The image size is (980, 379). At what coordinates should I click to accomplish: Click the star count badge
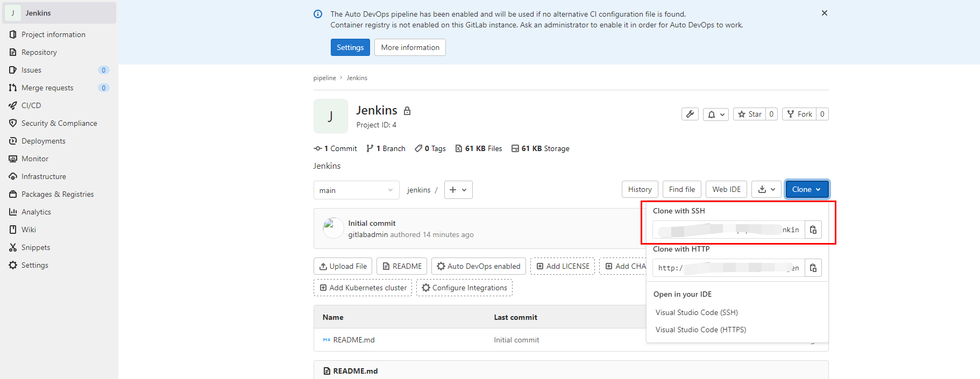[x=771, y=114]
